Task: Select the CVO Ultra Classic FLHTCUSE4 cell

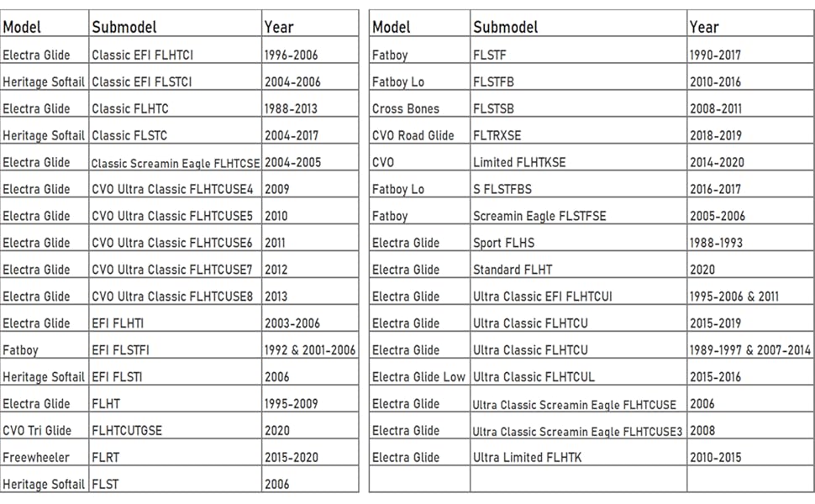Action: click(x=172, y=190)
